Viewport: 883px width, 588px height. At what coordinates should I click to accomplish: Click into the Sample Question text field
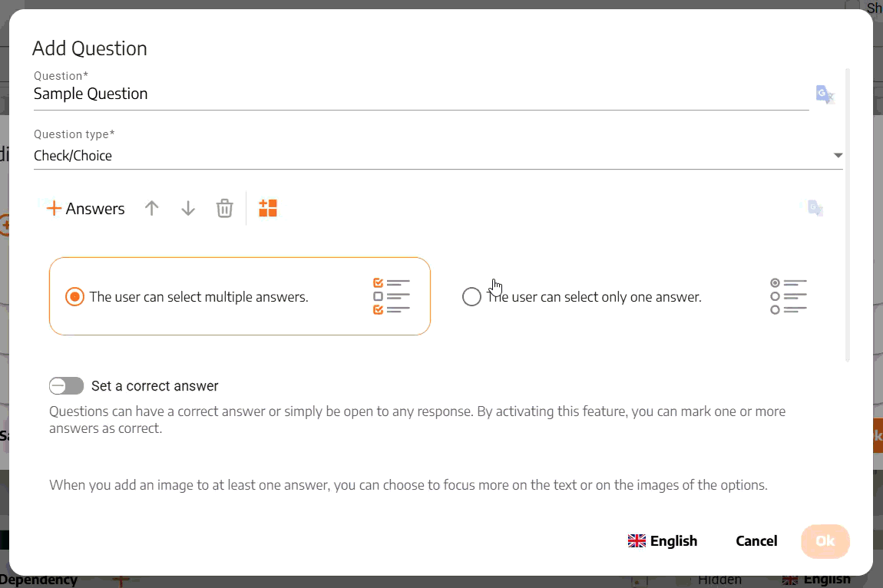coord(422,94)
